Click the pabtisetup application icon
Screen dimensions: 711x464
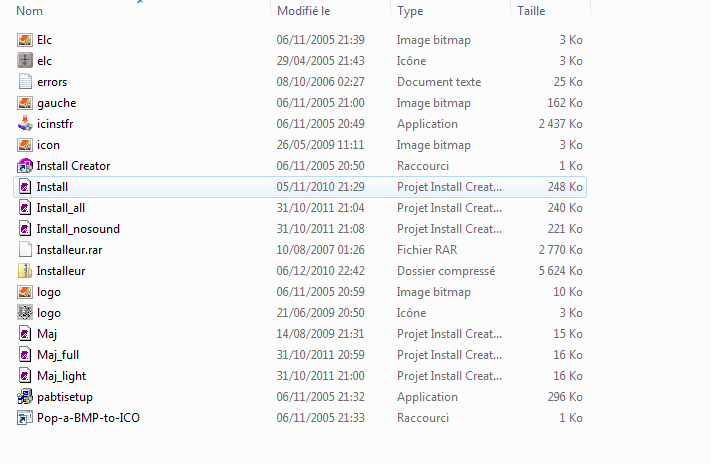(25, 397)
